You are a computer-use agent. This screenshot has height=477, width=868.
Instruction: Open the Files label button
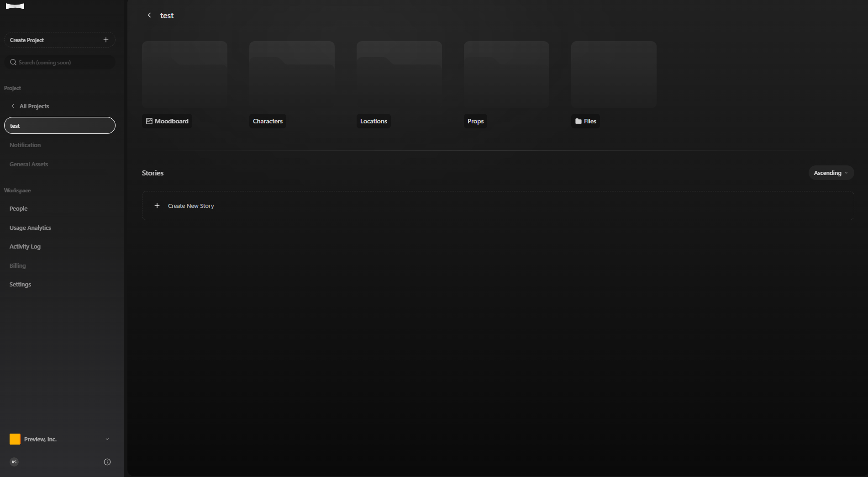point(585,121)
